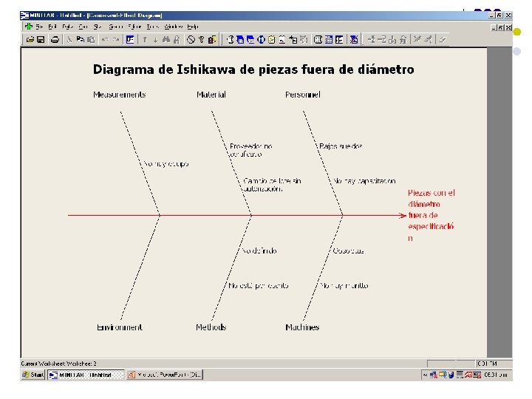The height and width of the screenshot is (399, 532).
Task: Click the green plus icon beside File menu
Action: tap(29, 26)
